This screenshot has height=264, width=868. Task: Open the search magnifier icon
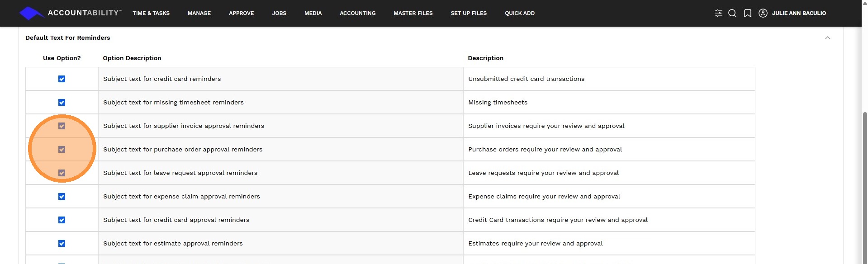(x=732, y=13)
